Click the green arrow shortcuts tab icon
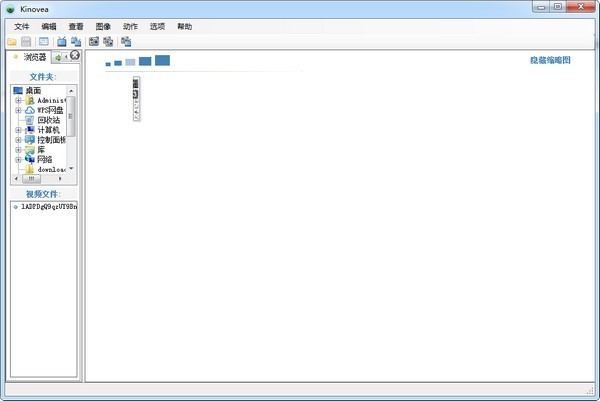 58,57
